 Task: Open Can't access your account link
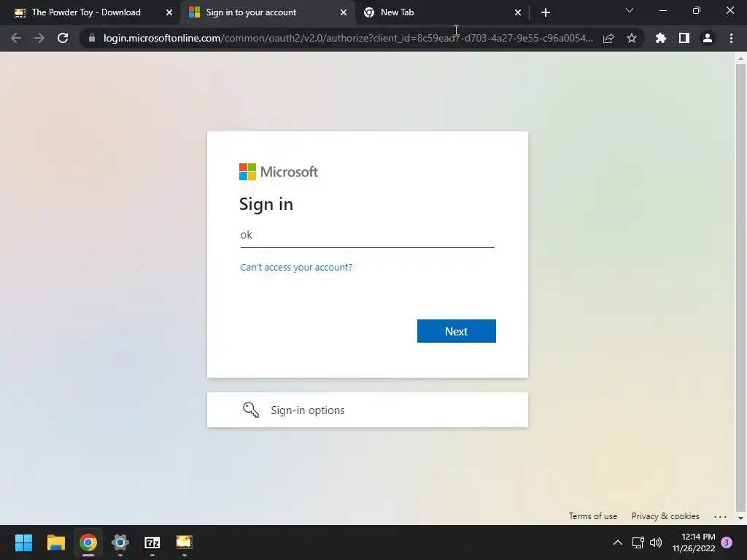coord(296,267)
